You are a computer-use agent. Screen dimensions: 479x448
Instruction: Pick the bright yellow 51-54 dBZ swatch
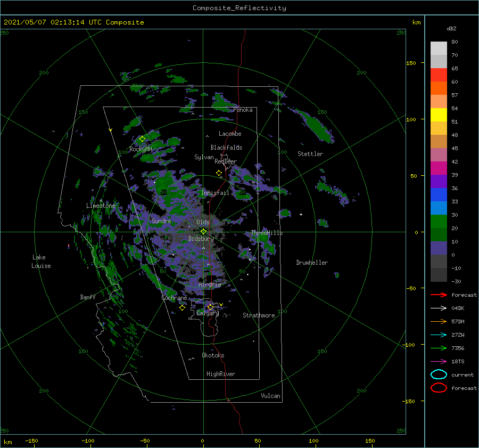tap(439, 115)
